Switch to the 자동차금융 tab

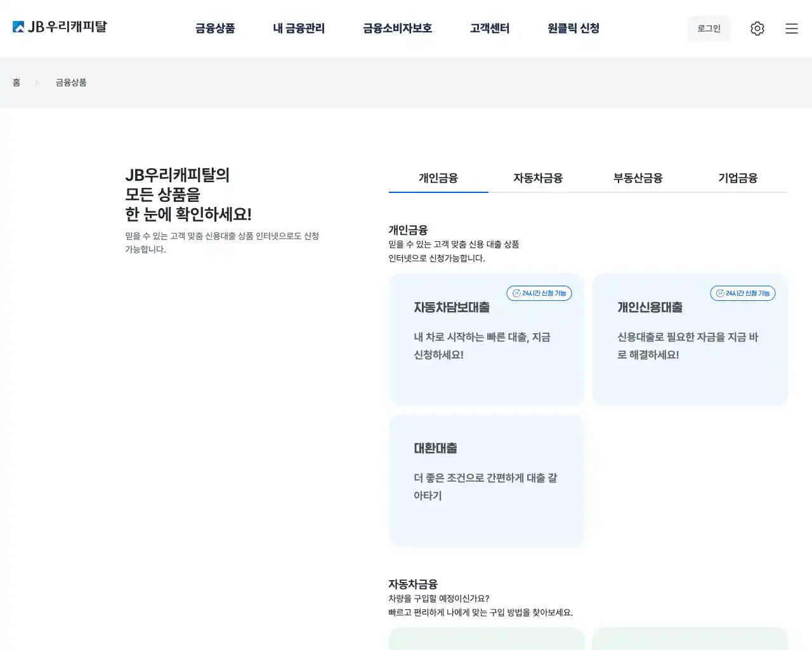coord(538,178)
